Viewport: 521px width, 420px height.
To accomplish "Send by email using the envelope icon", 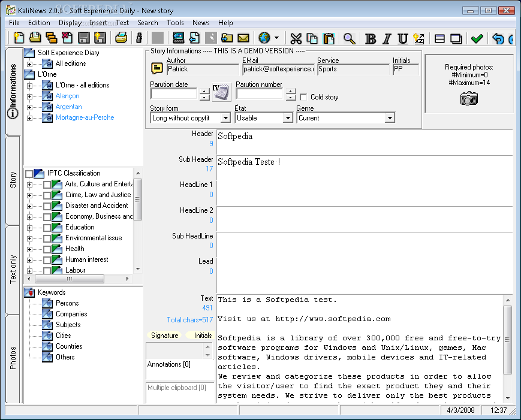I will (x=243, y=38).
